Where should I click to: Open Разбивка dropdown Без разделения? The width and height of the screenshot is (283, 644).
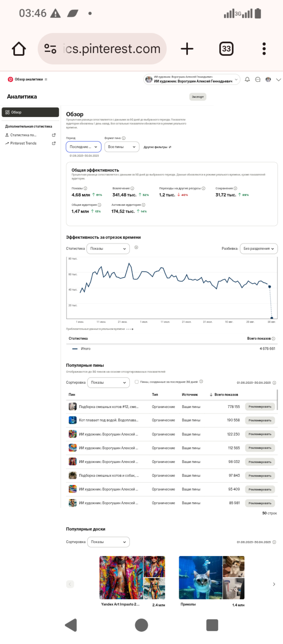coord(259,249)
